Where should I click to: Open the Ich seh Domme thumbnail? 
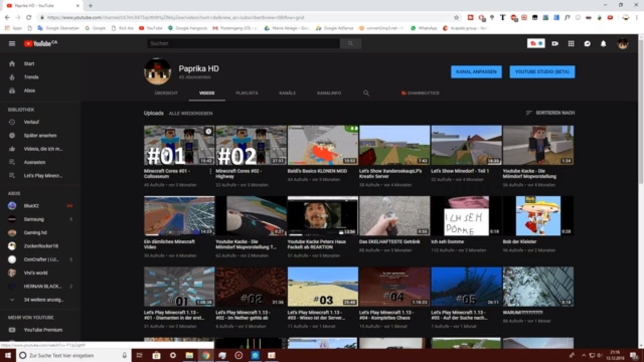tap(466, 216)
